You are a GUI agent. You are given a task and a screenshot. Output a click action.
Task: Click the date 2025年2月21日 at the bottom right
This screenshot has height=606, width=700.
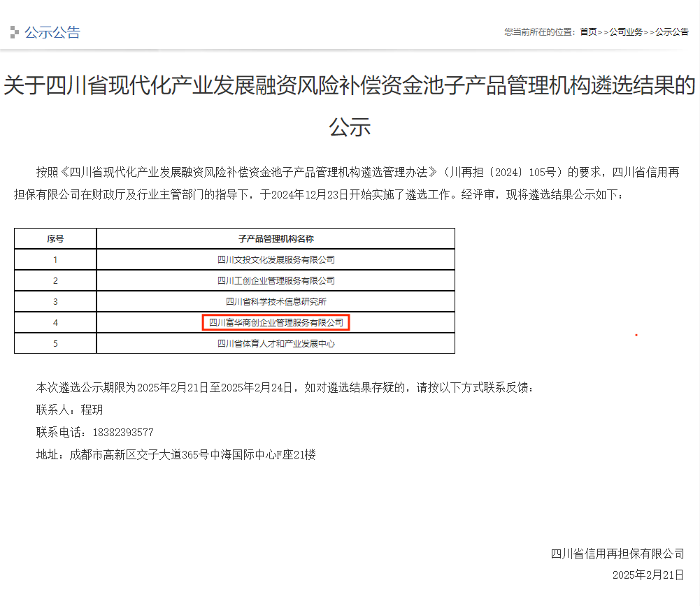click(x=648, y=575)
